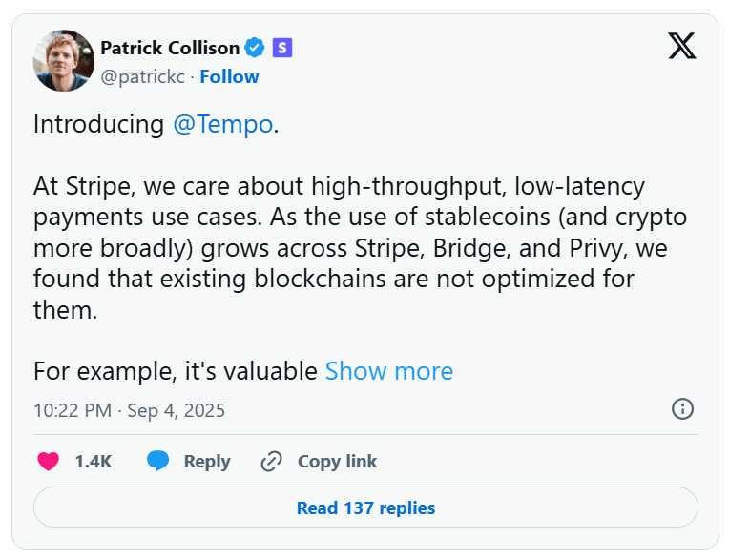Screen dimensions: 729x560
Task: Expand the tweet with Show more
Action: (x=388, y=371)
